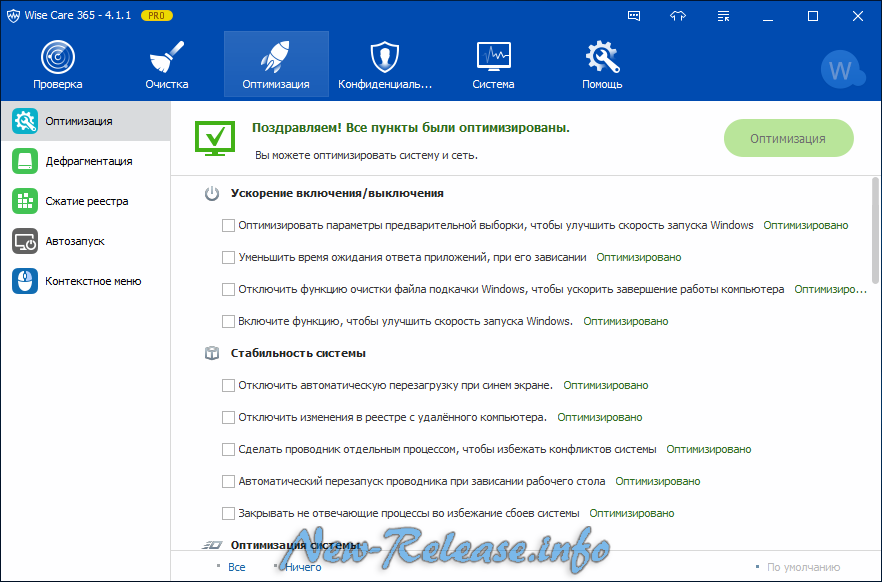This screenshot has height=582, width=882.
Task: Toggle Отключить автоматическую перезагрузку при синем экране
Action: click(x=228, y=386)
